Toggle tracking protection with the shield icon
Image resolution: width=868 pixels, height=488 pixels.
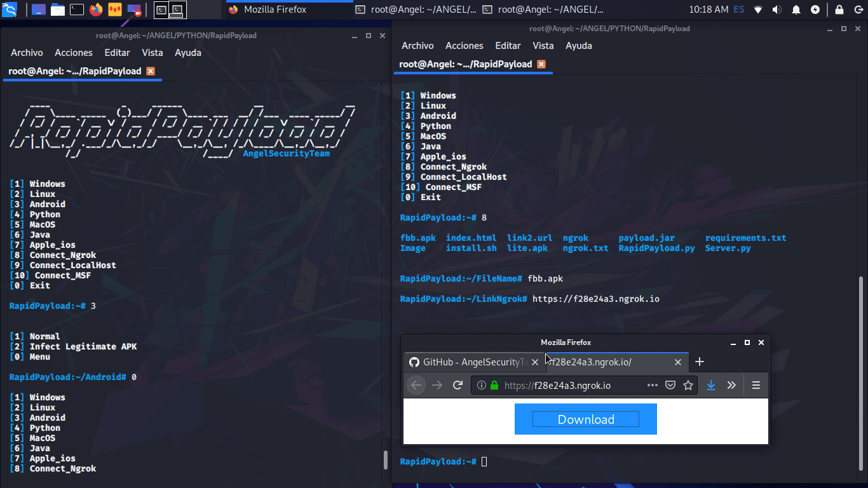670,384
